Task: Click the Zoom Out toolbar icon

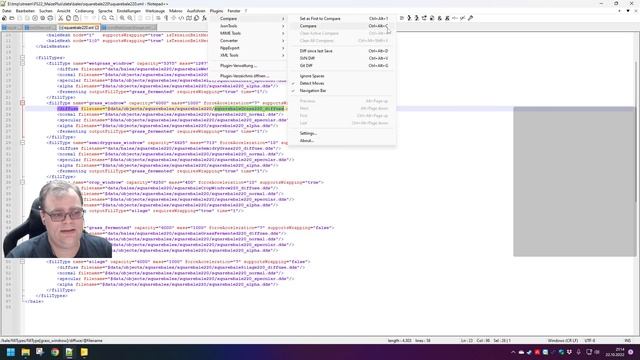Action: (x=130, y=18)
